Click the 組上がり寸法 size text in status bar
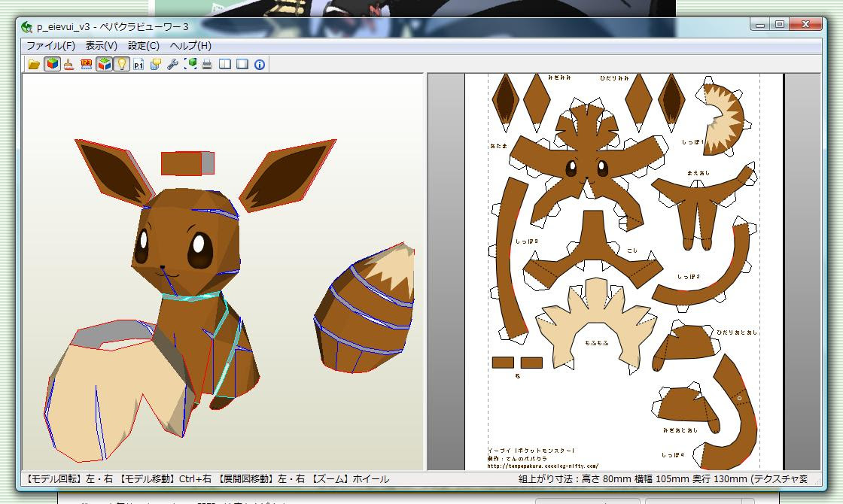Image resolution: width=843 pixels, height=504 pixels. 662,478
